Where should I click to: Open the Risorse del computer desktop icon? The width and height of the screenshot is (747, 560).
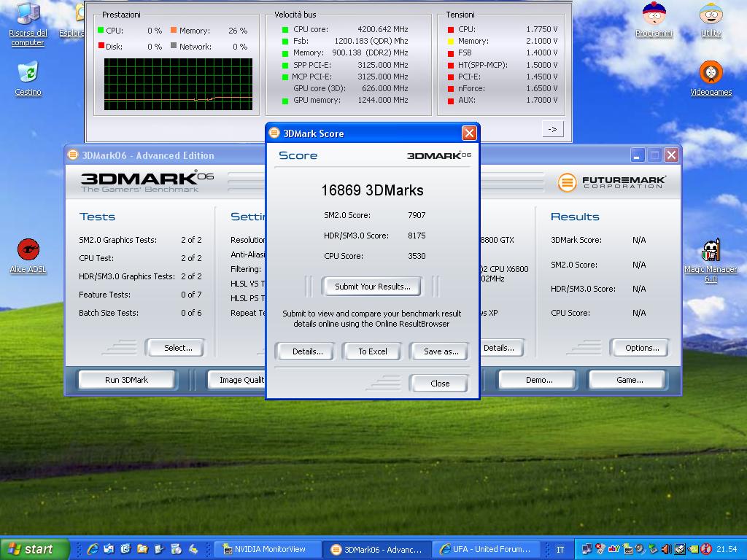(28, 24)
